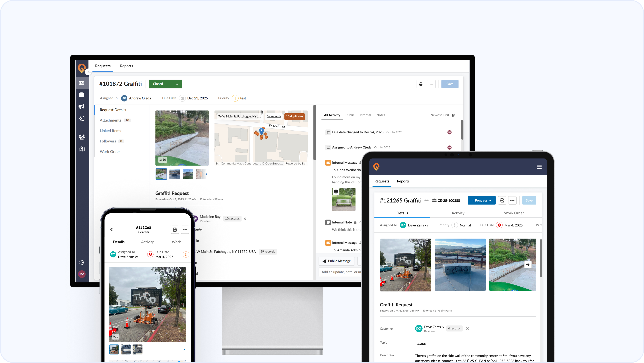Print request #101872 using printer icon
This screenshot has width=644, height=363.
pyautogui.click(x=421, y=84)
